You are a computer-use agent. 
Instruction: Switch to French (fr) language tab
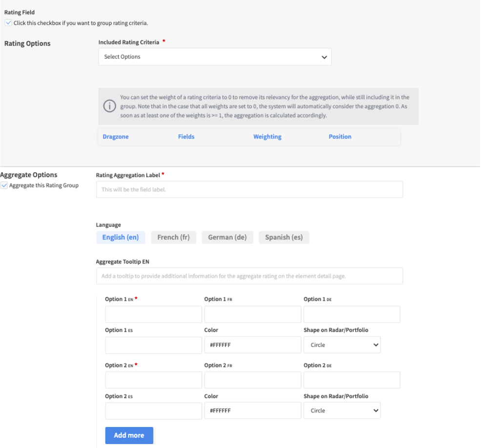173,238
